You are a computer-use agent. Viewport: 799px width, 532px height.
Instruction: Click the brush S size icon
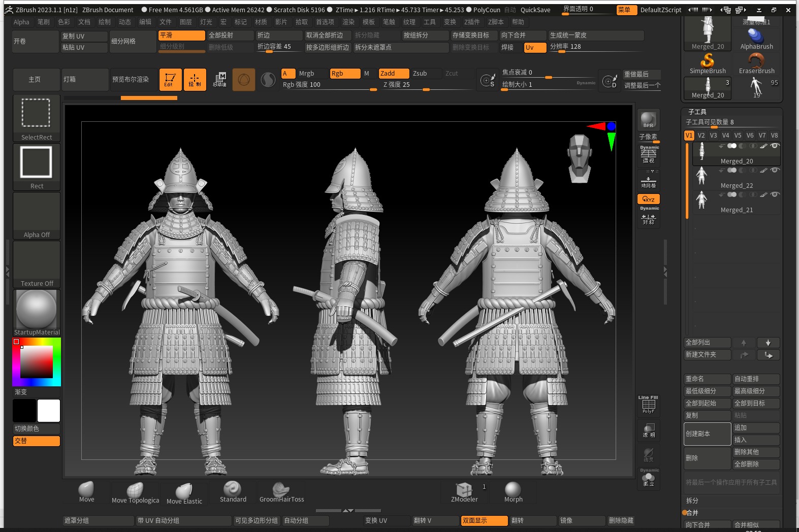click(488, 80)
